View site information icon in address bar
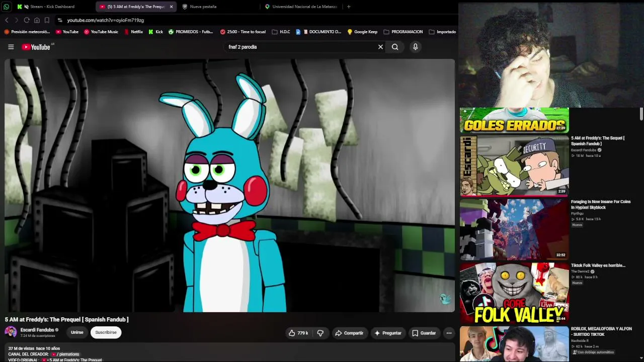The image size is (644, 362). coord(60,20)
